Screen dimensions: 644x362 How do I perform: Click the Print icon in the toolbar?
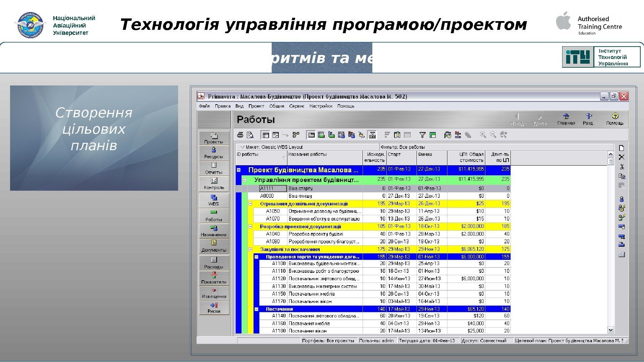[240, 135]
